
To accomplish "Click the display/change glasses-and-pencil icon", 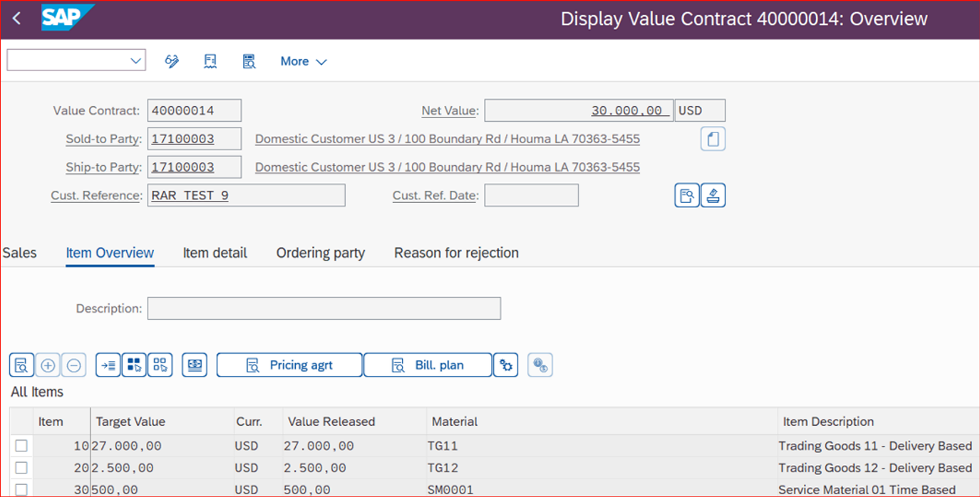I will click(172, 61).
